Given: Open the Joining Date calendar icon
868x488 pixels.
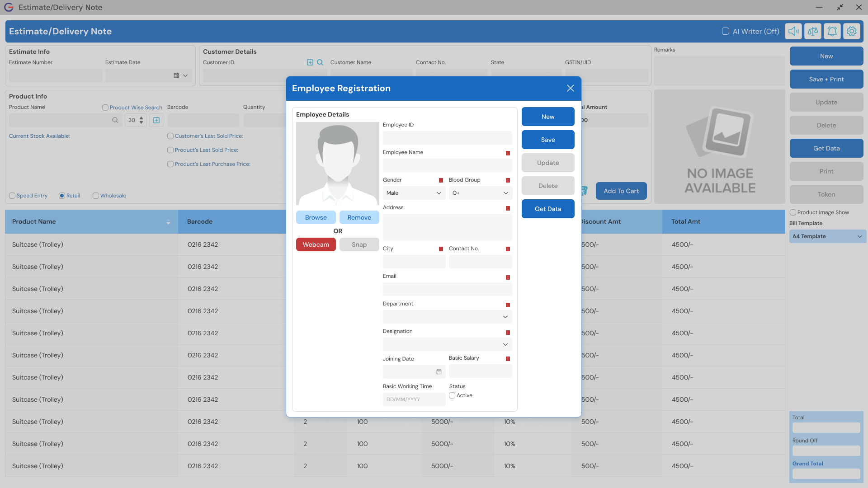Looking at the screenshot, I should (439, 372).
